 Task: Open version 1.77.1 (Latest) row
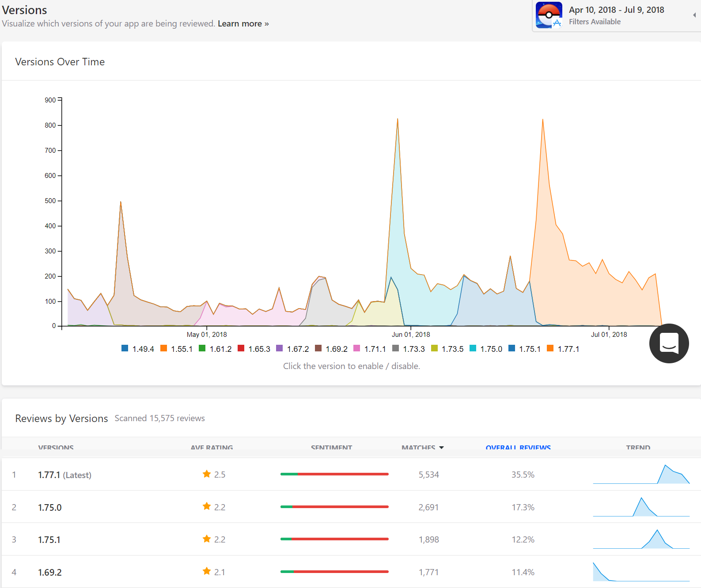[x=64, y=475]
